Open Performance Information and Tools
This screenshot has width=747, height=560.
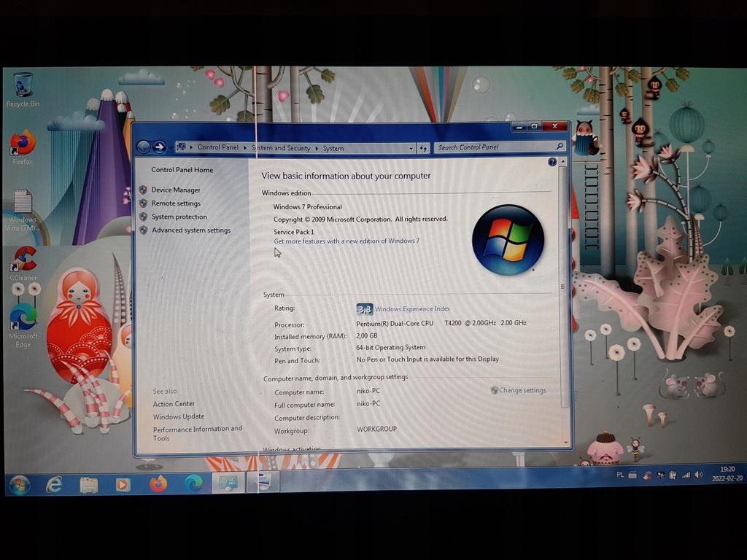click(x=197, y=433)
